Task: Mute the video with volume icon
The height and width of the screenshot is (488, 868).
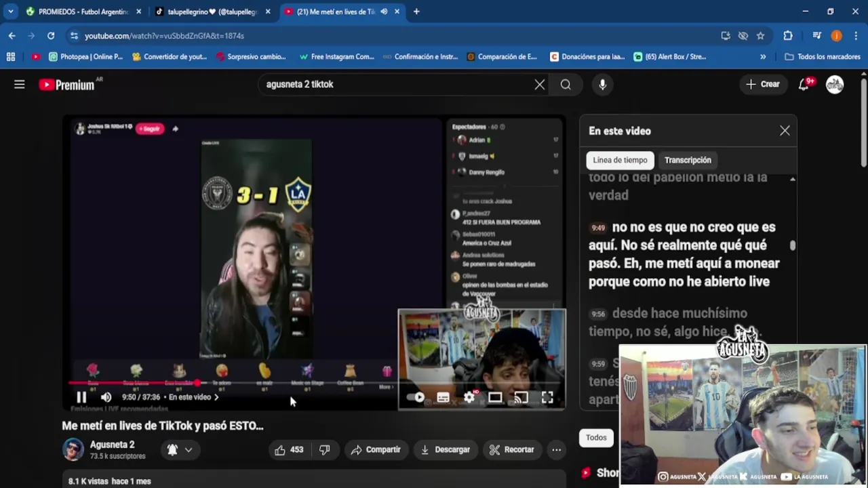Action: 106,397
